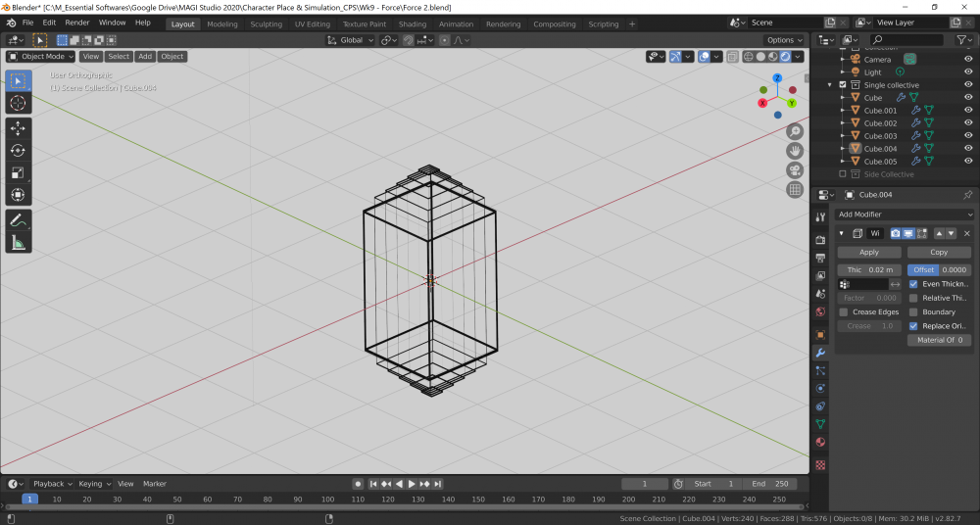The height and width of the screenshot is (525, 980).
Task: Click the Apply modifier button
Action: 869,252
